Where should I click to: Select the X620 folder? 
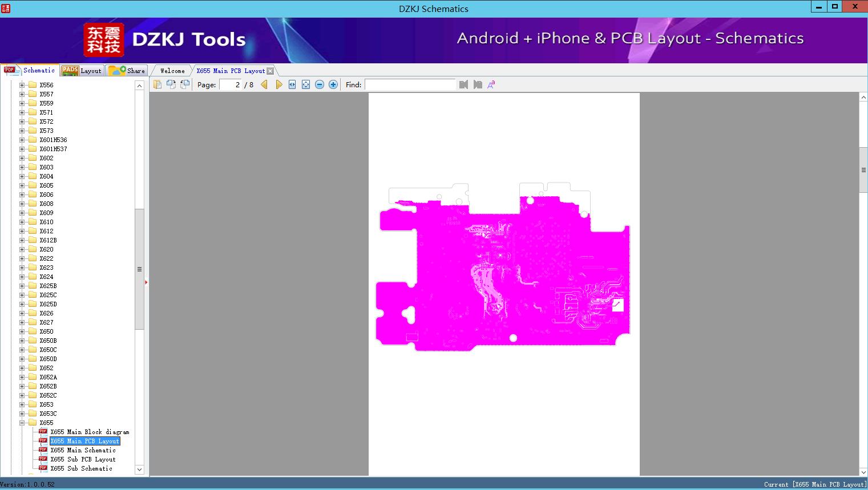[46, 249]
